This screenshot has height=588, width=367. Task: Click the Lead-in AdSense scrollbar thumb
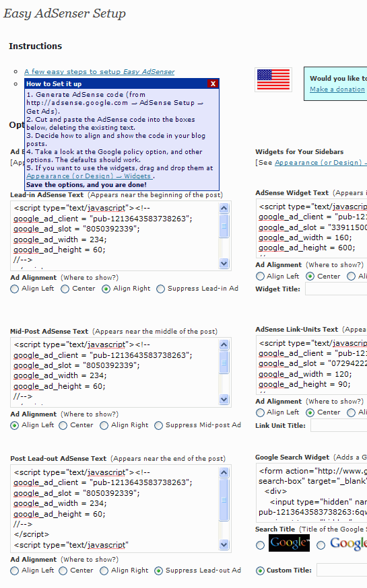pos(224,226)
